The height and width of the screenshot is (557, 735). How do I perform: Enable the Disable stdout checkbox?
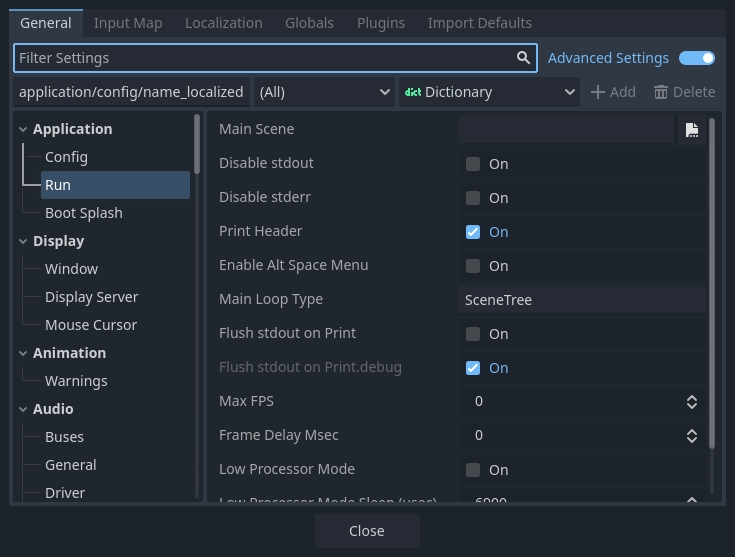point(473,164)
